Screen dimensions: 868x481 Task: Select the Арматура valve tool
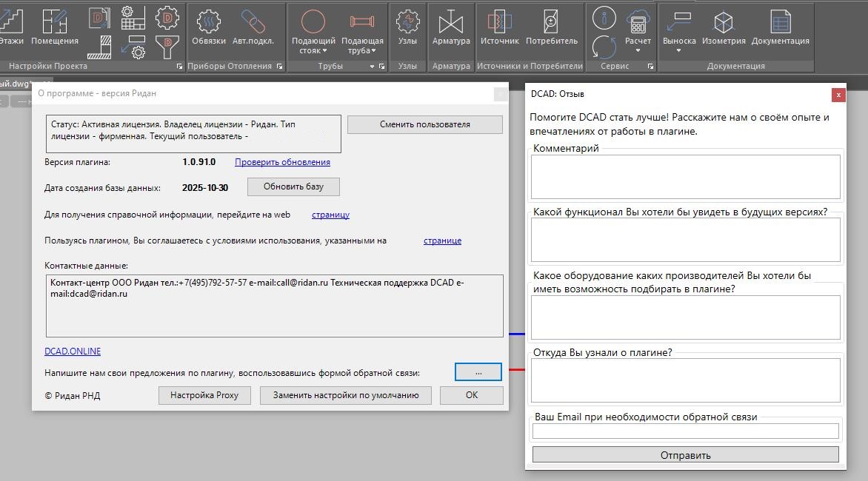[451, 27]
